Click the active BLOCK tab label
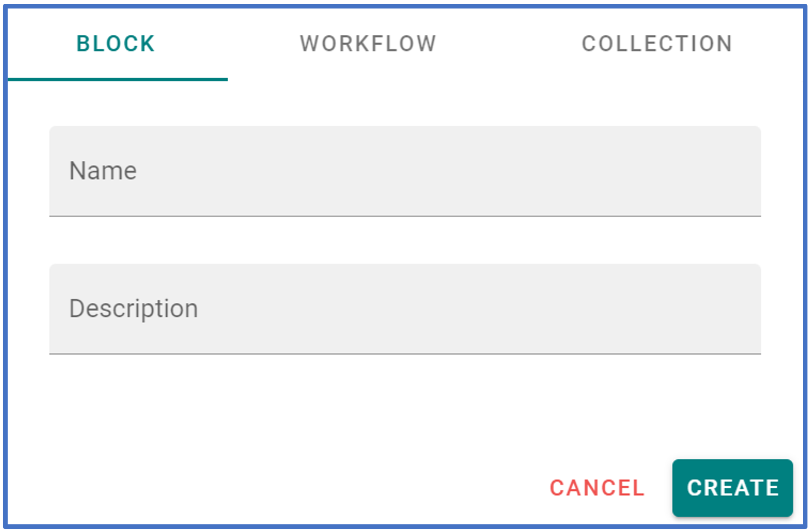This screenshot has width=810, height=532. point(116,44)
